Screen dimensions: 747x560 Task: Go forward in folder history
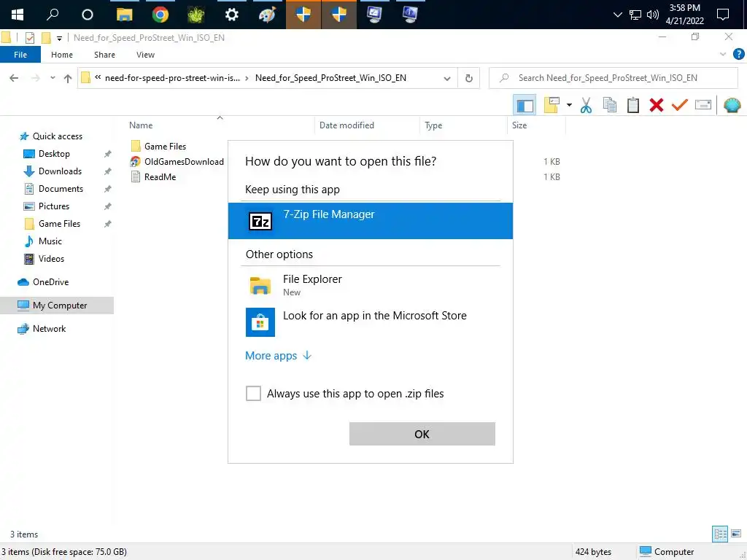coord(35,78)
